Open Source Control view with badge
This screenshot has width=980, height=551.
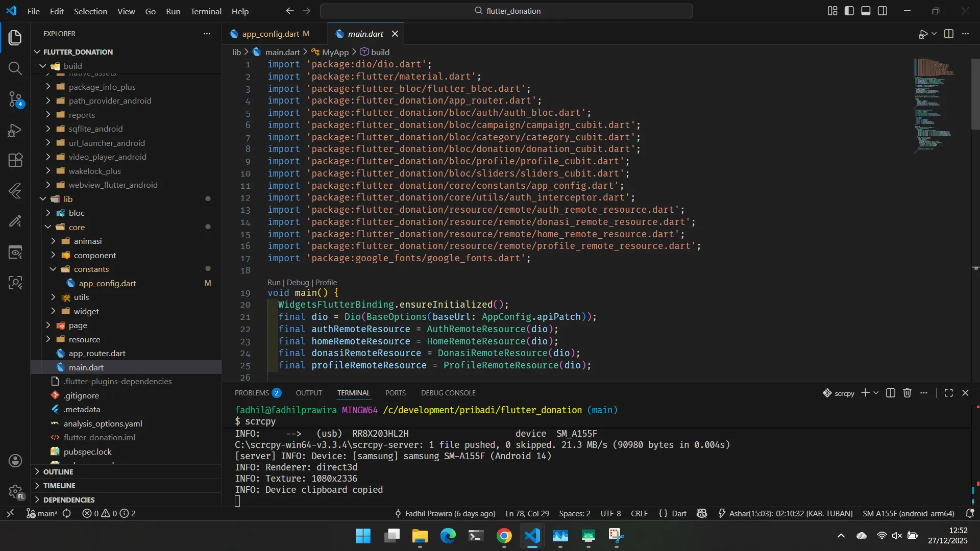(15, 99)
